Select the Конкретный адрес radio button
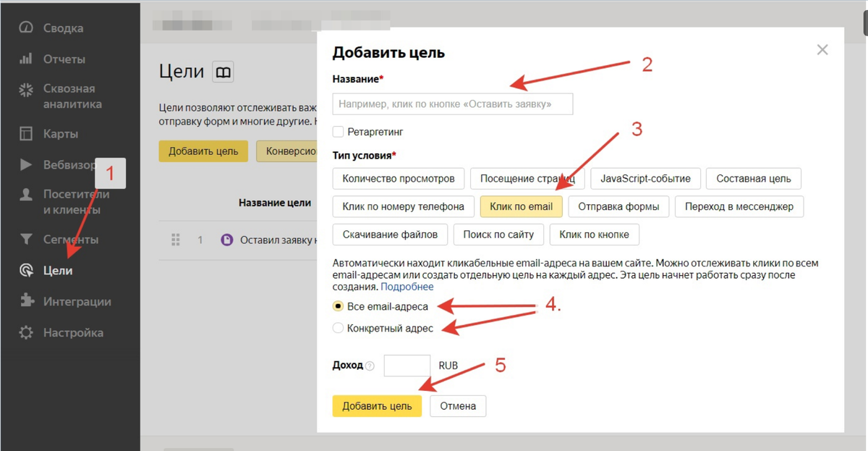The width and height of the screenshot is (868, 451). pos(338,328)
